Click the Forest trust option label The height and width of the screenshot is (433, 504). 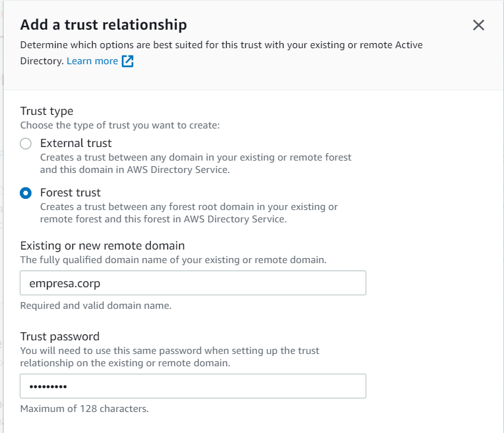[70, 193]
